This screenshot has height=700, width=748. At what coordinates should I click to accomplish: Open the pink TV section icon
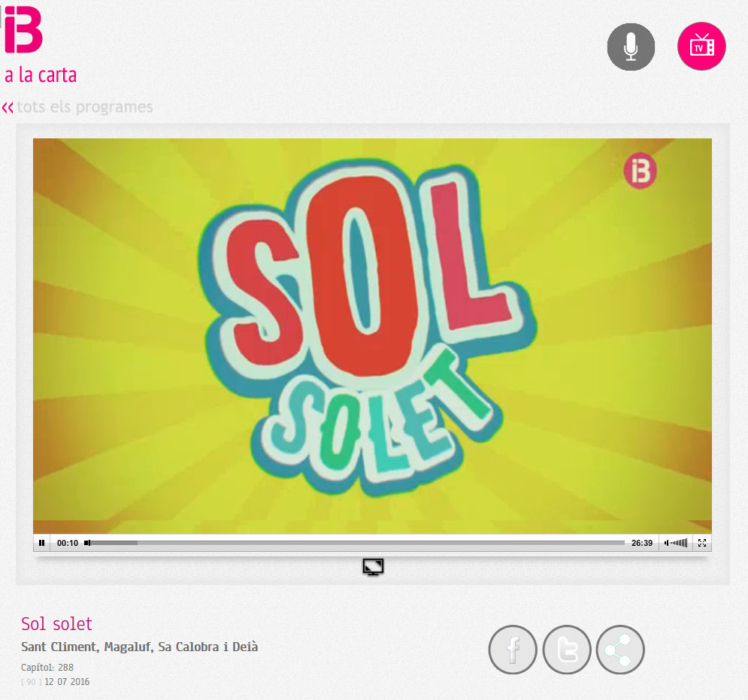click(x=701, y=47)
